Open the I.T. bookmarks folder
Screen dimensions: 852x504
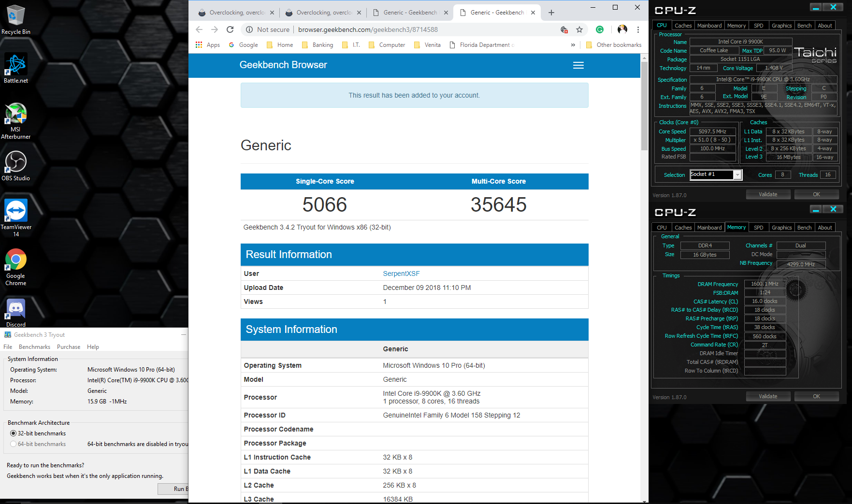pos(351,45)
